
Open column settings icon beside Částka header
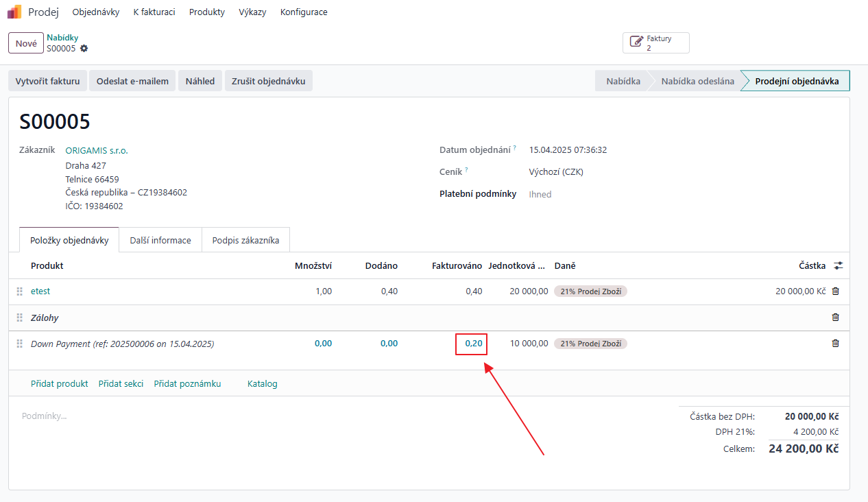(x=839, y=265)
